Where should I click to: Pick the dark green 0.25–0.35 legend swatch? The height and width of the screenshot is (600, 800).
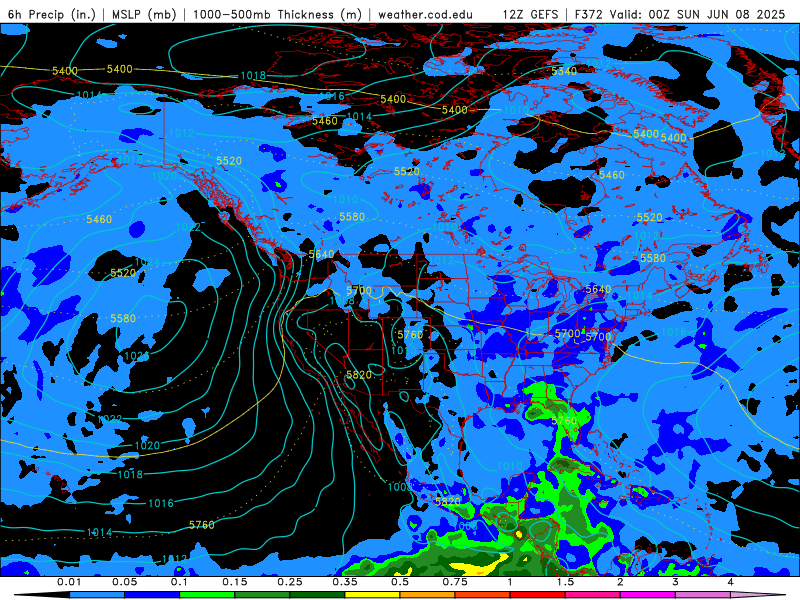(x=317, y=595)
